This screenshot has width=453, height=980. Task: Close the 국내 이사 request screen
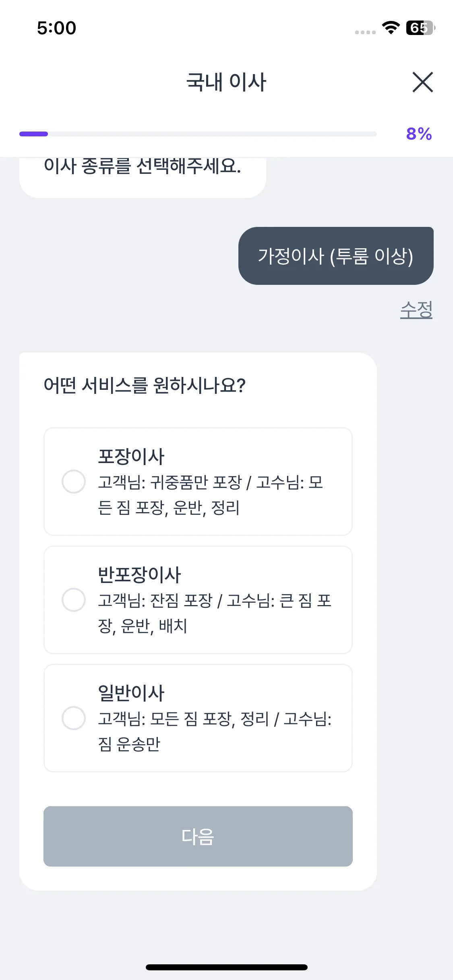click(x=422, y=82)
